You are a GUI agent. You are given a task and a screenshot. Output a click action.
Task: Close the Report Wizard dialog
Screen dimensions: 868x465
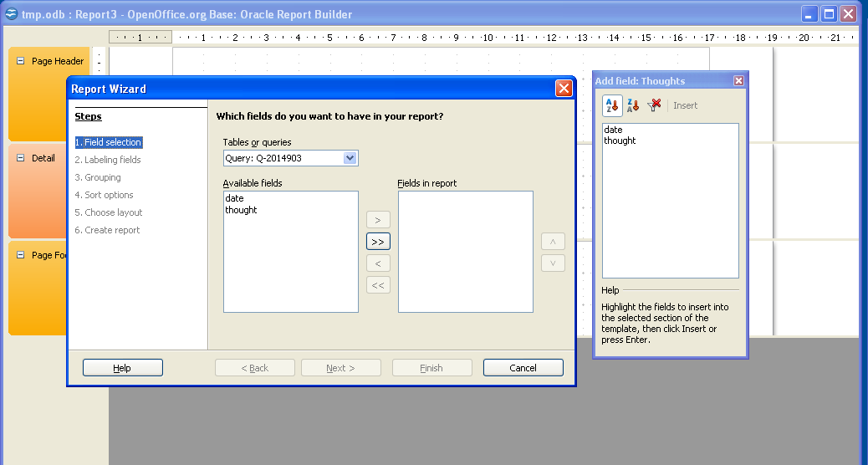[564, 89]
